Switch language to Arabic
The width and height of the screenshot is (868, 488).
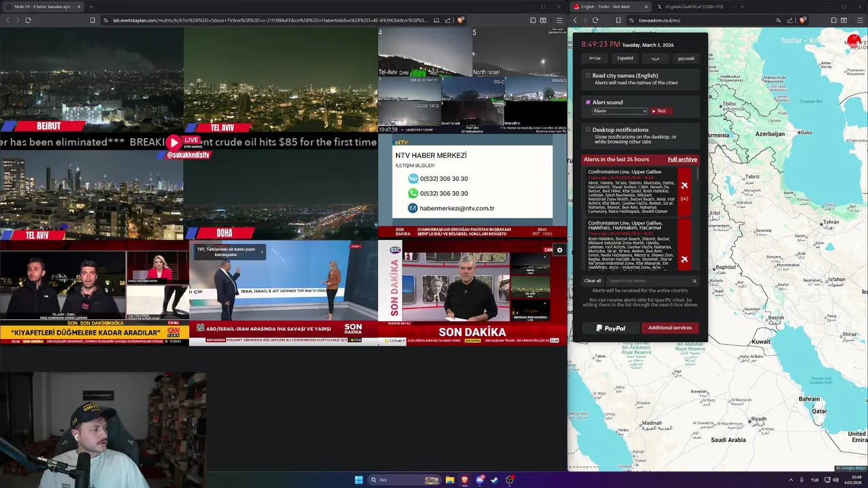(656, 58)
